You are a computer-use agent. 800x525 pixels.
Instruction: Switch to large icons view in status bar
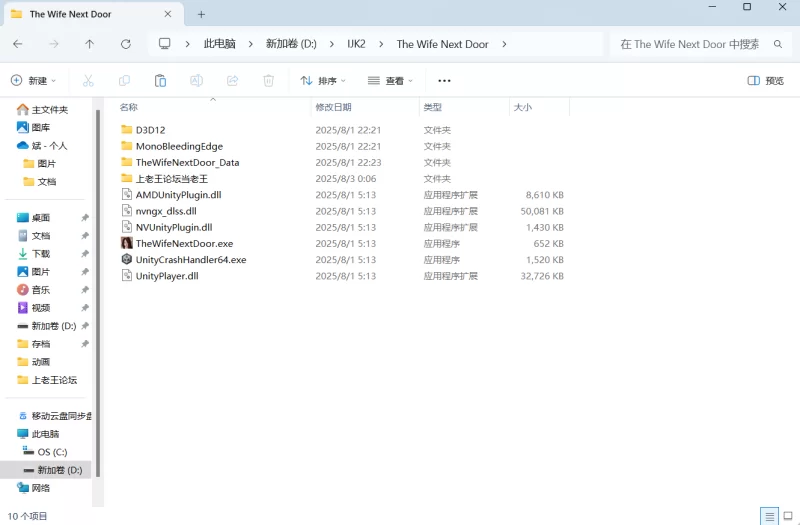(x=788, y=516)
